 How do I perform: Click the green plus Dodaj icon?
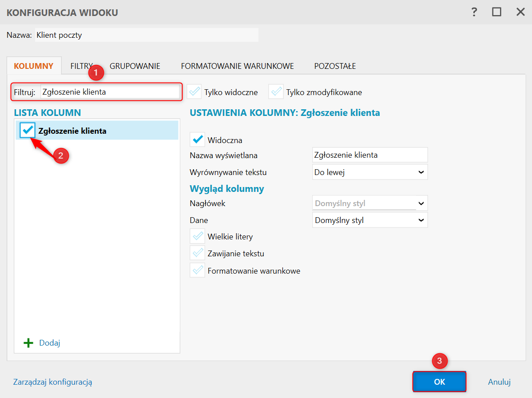(28, 343)
